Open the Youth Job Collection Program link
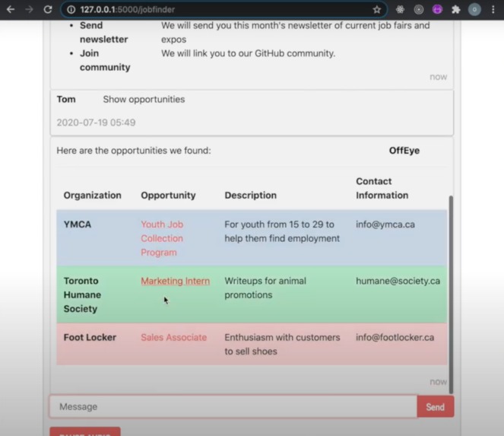 [x=162, y=238]
